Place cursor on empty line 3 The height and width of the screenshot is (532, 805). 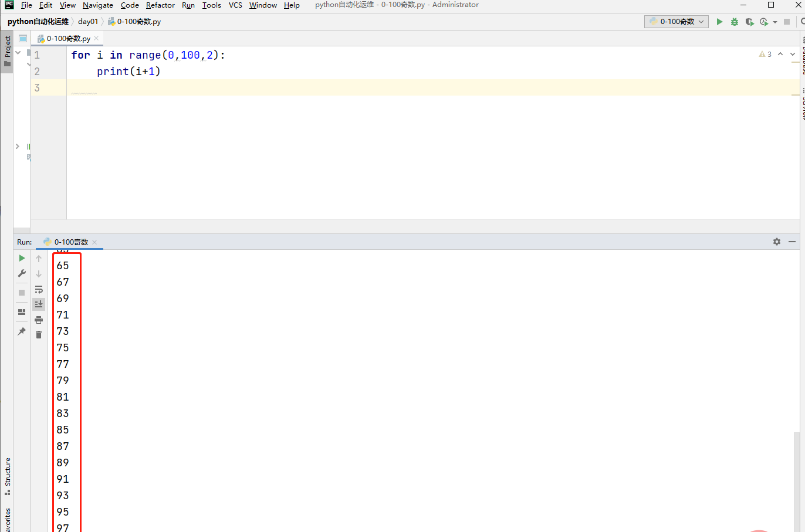click(432, 88)
